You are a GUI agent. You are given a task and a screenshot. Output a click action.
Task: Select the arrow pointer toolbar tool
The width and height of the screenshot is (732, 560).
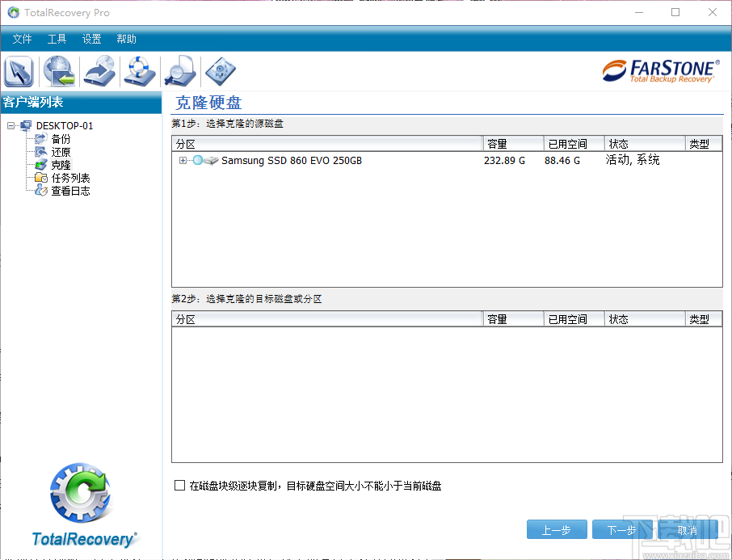pos(18,71)
